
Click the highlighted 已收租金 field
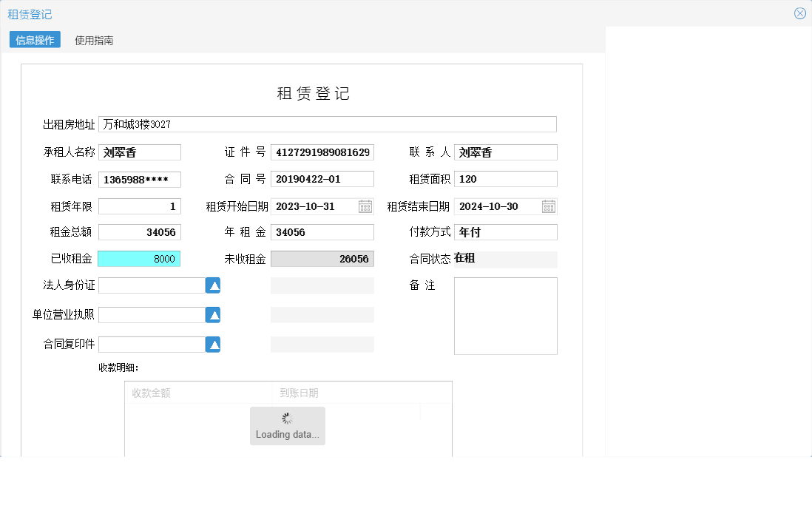[x=139, y=258]
